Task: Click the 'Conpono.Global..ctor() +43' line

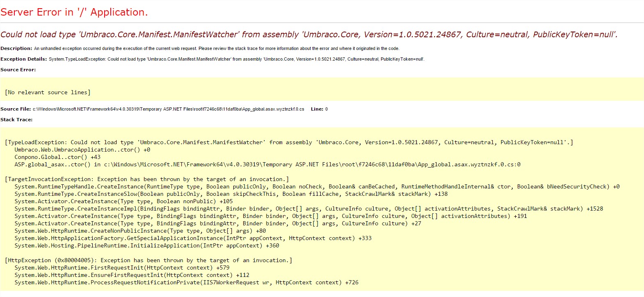Action: point(57,157)
